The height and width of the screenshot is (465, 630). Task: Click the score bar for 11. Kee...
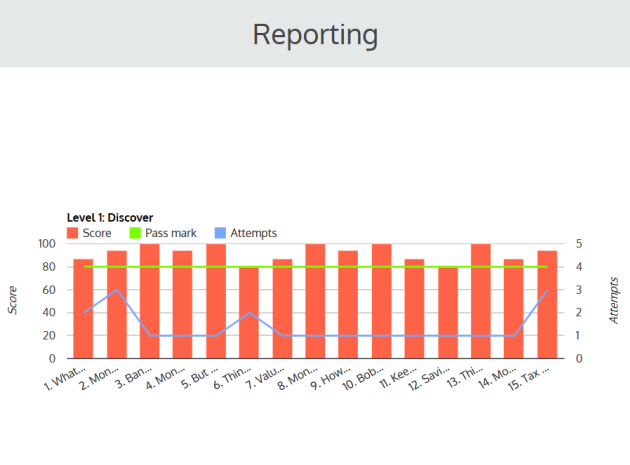point(414,309)
